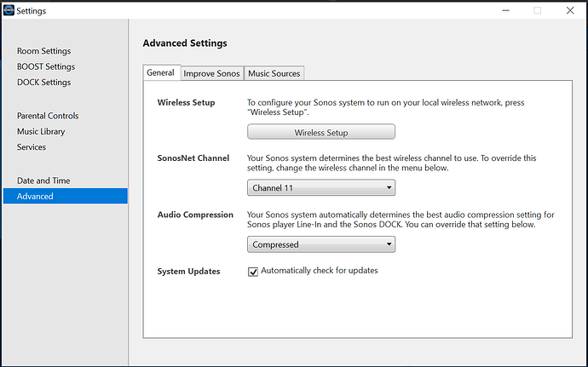Open the Audio Compression dropdown
This screenshot has height=367, width=588.
(321, 244)
